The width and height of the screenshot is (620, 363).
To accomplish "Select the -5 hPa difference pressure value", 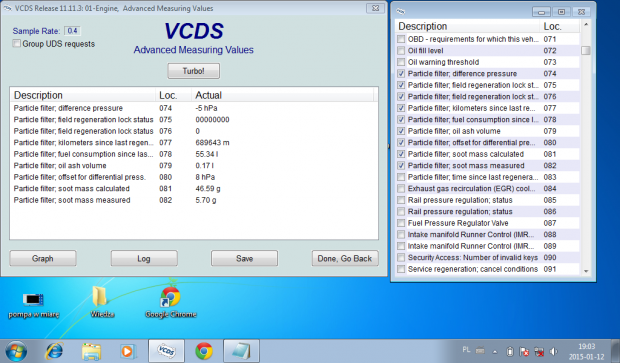I will (x=206, y=108).
